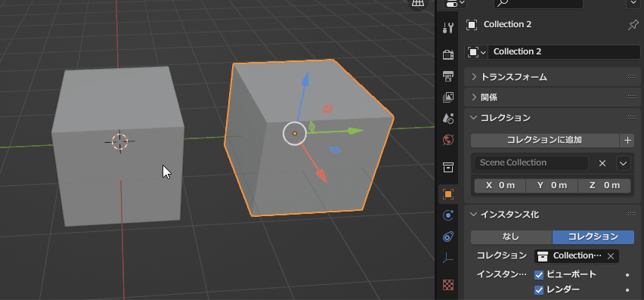Viewport: 644px width, 300px height.
Task: Open the Render properties tab
Action: pyautogui.click(x=447, y=54)
